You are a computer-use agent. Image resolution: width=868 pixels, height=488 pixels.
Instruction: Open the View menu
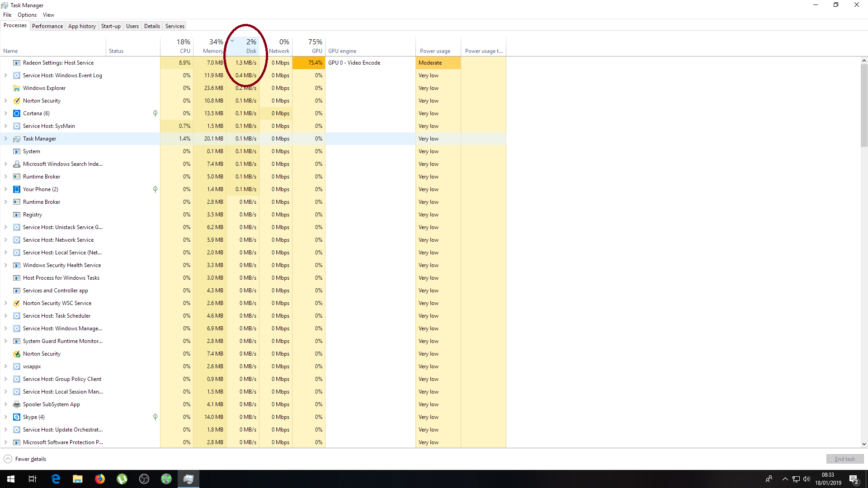point(48,15)
